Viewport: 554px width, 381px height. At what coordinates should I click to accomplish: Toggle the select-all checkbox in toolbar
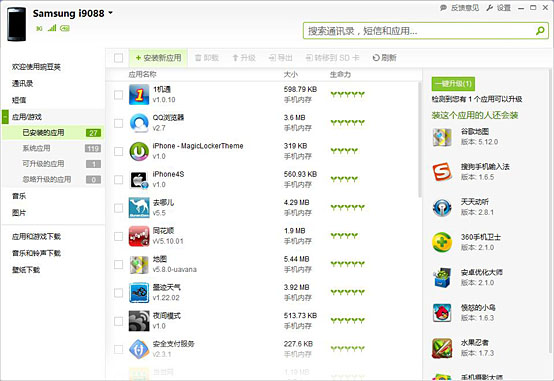(x=118, y=58)
